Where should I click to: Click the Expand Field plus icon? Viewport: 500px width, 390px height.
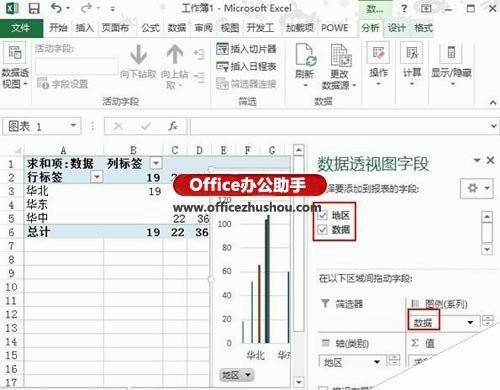coord(199,53)
